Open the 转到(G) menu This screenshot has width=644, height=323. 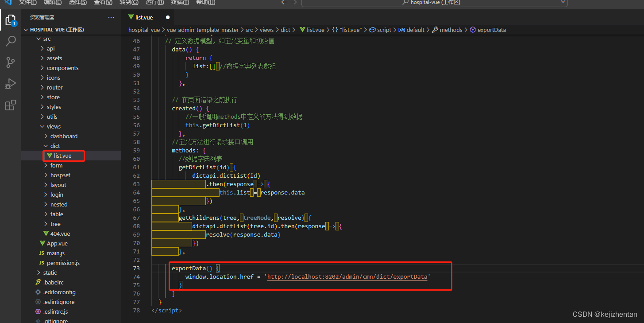pos(129,2)
